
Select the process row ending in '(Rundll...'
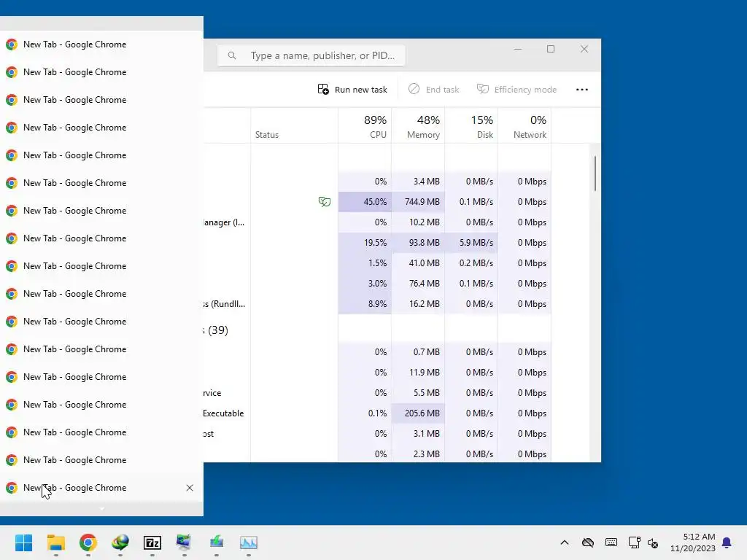[x=377, y=304]
